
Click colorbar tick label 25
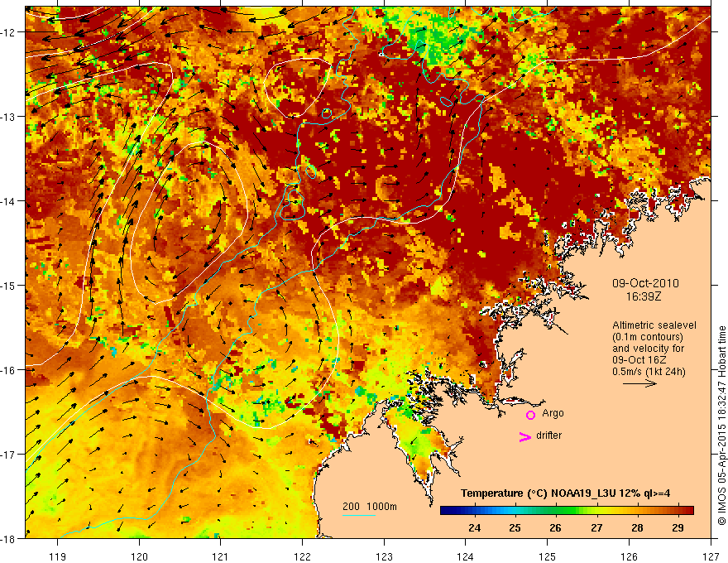click(515, 527)
